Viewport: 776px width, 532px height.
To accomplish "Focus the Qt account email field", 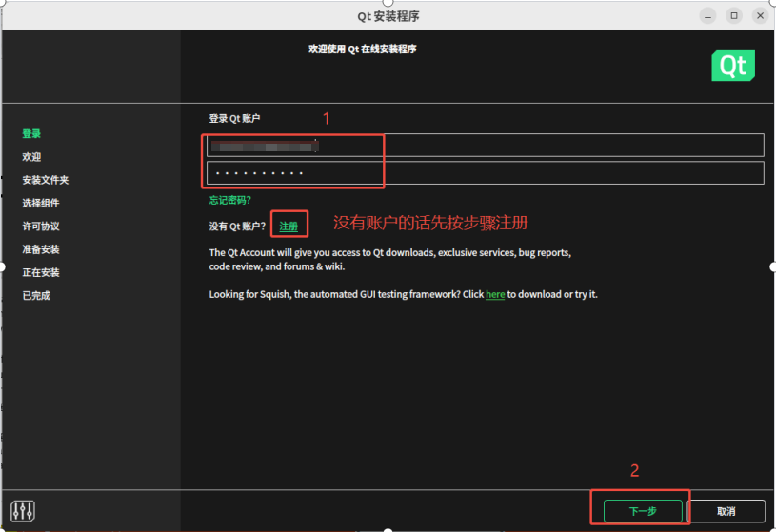I will click(x=485, y=145).
